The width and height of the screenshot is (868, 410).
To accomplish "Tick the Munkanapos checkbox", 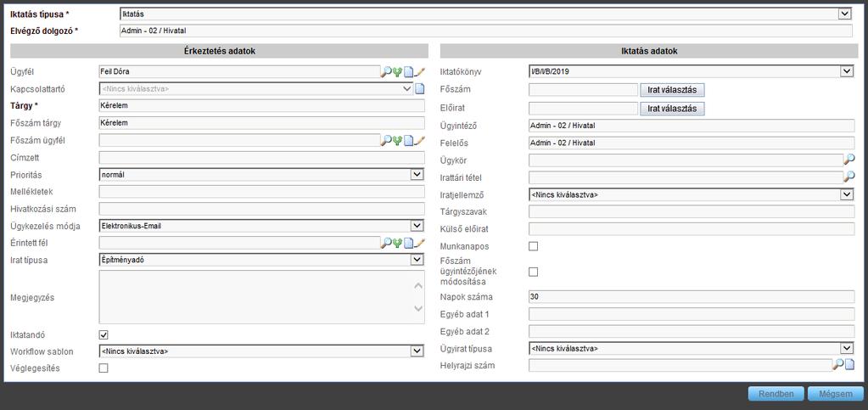I will [533, 246].
